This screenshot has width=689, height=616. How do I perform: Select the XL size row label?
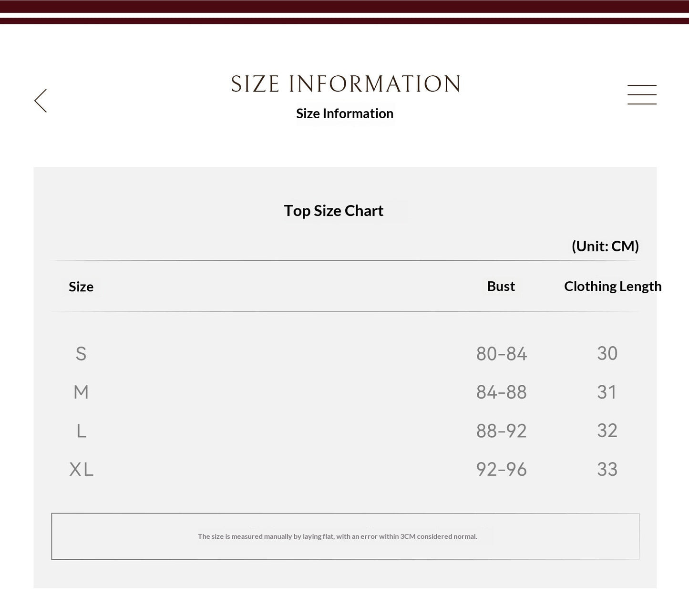pos(82,470)
